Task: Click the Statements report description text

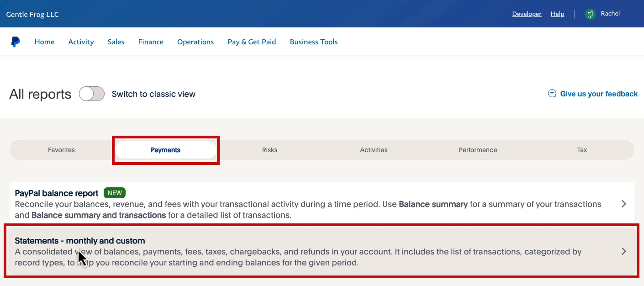Action: (298, 257)
